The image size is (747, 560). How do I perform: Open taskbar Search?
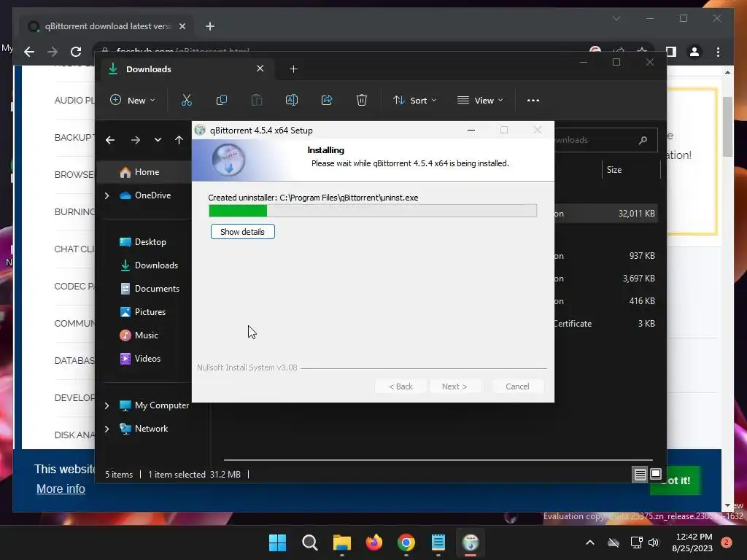(x=309, y=542)
